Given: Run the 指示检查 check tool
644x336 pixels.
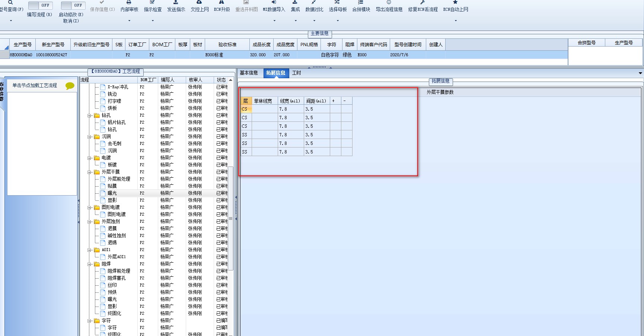Looking at the screenshot, I should point(153,6).
